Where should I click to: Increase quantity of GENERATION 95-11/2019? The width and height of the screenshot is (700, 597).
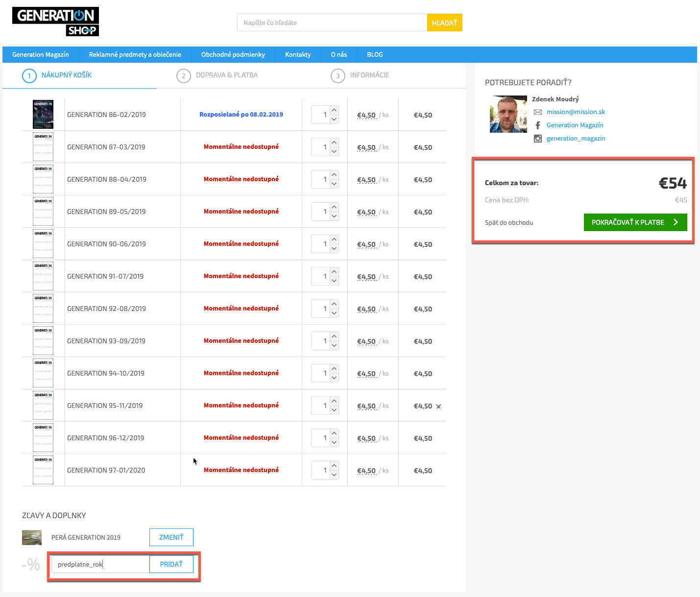[x=334, y=401]
